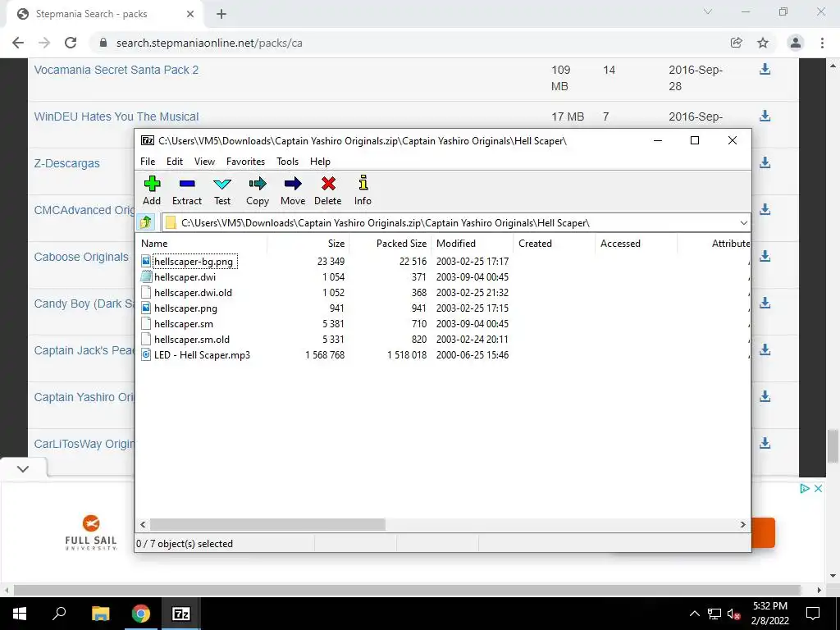Go back in Chrome browser history
The height and width of the screenshot is (630, 840).
coord(18,43)
